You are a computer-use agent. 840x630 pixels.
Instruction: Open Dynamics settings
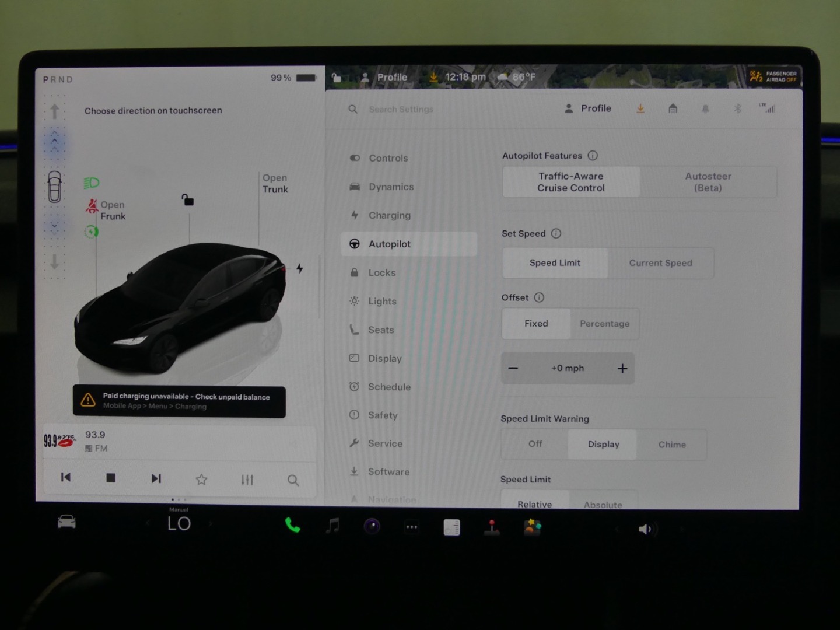[x=409, y=187]
